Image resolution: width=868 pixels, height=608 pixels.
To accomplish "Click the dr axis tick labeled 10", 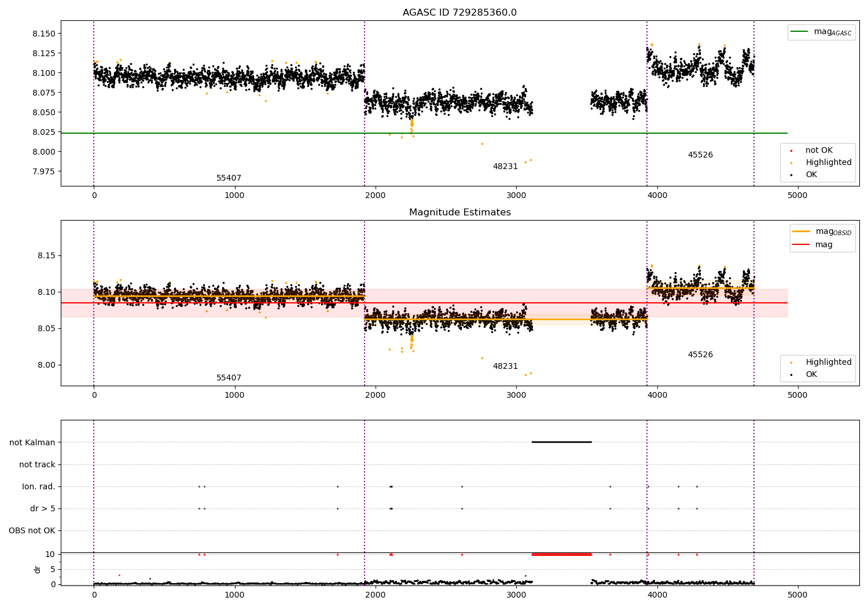I will click(50, 555).
